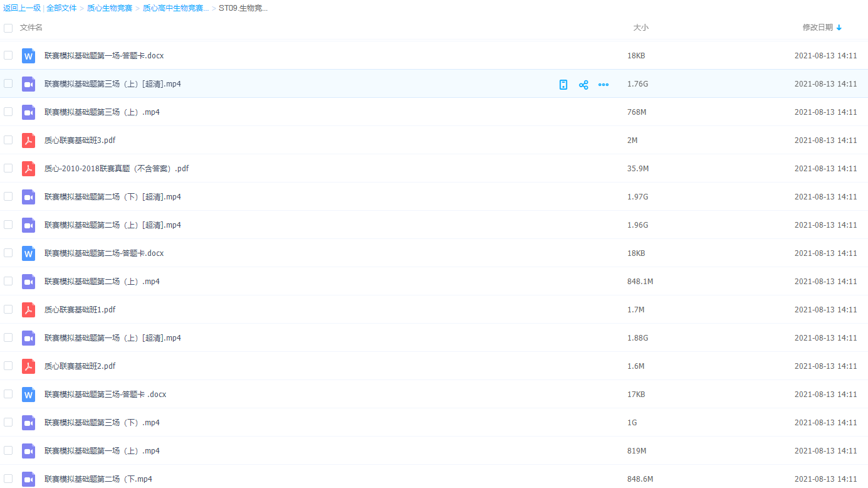The width and height of the screenshot is (868, 488).
Task: Click the share icon on the hovered row
Action: point(583,85)
